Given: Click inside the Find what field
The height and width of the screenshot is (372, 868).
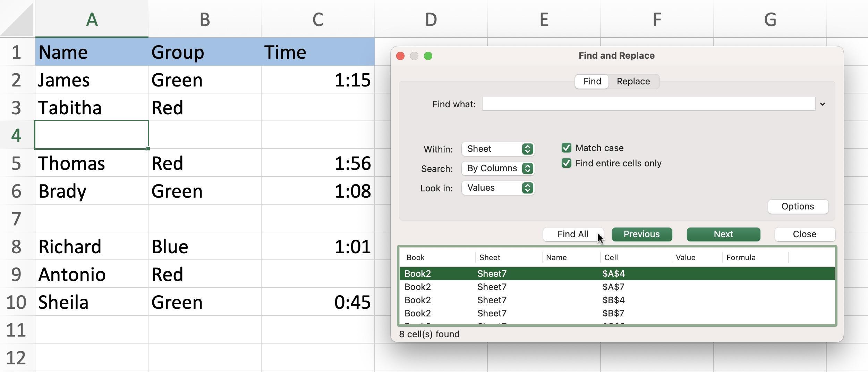Looking at the screenshot, I should click(x=649, y=104).
